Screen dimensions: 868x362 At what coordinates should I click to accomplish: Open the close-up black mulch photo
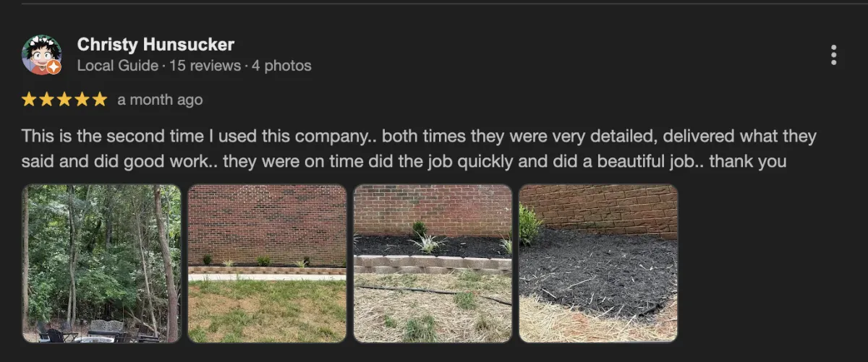598,263
